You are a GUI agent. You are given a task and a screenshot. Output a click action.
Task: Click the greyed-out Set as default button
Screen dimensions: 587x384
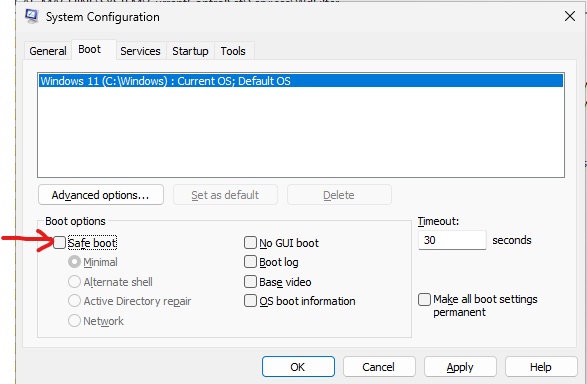pyautogui.click(x=225, y=195)
